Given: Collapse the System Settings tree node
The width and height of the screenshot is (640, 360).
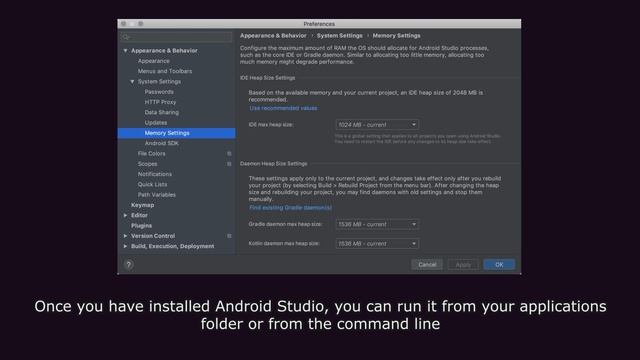Looking at the screenshot, I should [132, 82].
